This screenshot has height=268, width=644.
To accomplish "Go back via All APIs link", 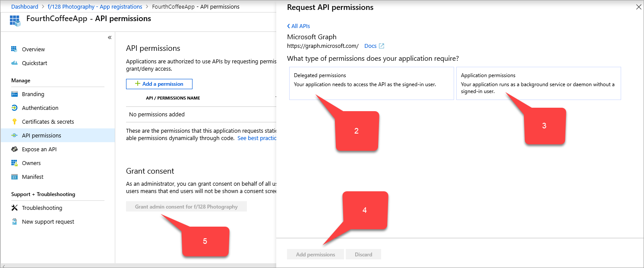I will point(298,26).
